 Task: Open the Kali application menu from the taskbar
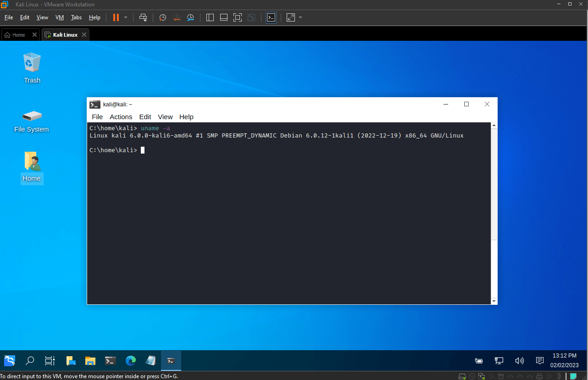click(x=10, y=361)
